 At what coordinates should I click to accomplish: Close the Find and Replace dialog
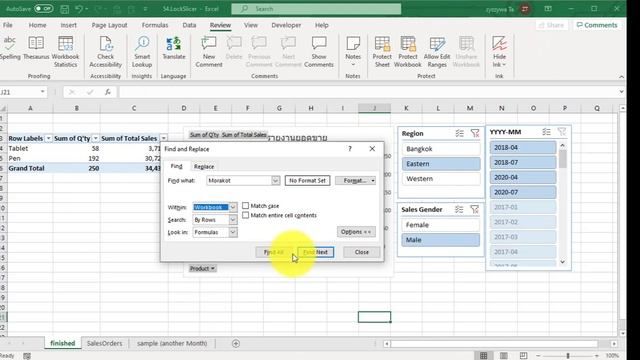pos(362,252)
